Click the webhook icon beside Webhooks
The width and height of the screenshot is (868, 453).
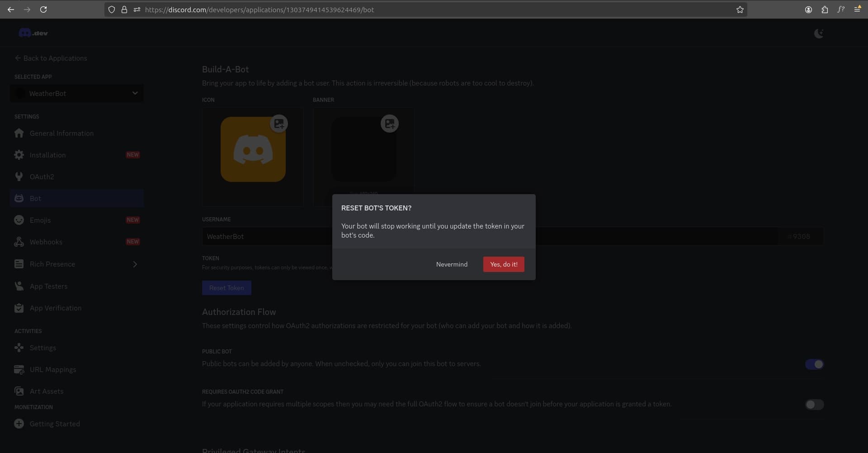(19, 242)
